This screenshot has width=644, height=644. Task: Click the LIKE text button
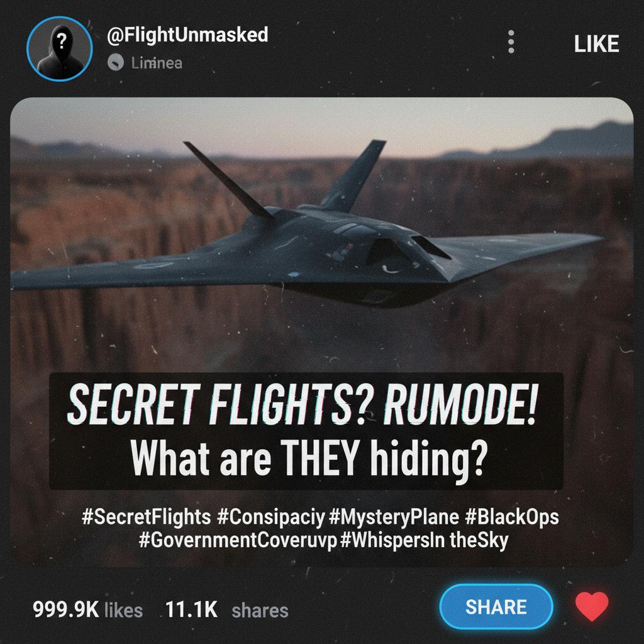596,43
